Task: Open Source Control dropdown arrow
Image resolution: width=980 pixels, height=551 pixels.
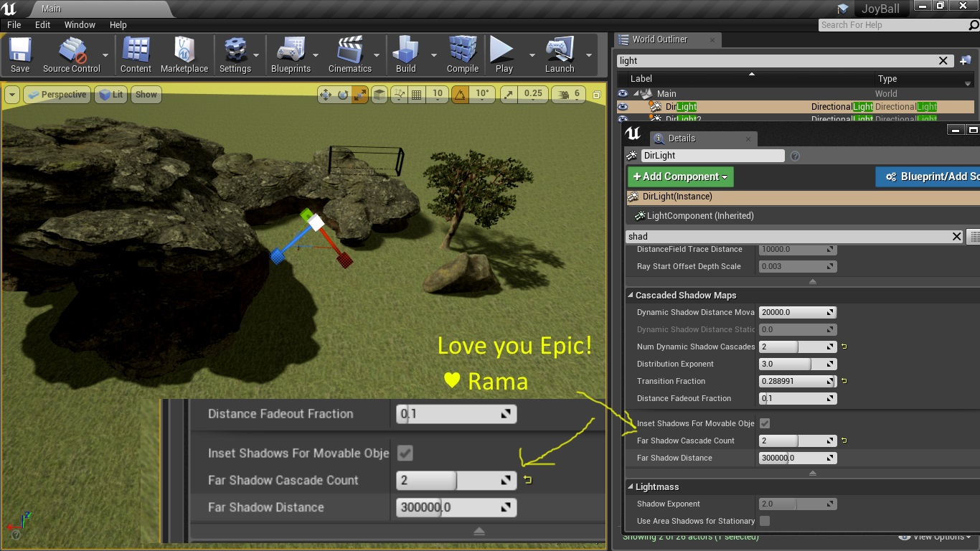Action: 105,55
